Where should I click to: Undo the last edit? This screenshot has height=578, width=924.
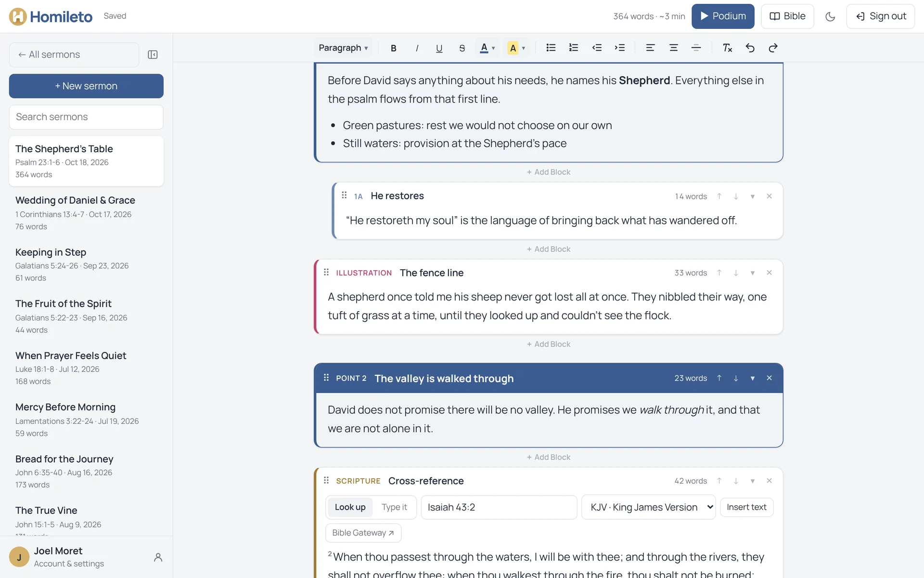pyautogui.click(x=750, y=48)
